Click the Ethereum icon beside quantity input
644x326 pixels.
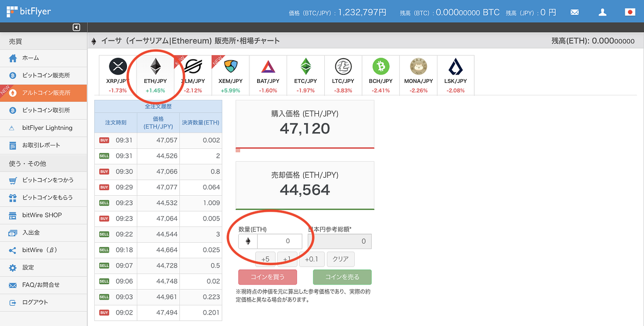tap(248, 241)
